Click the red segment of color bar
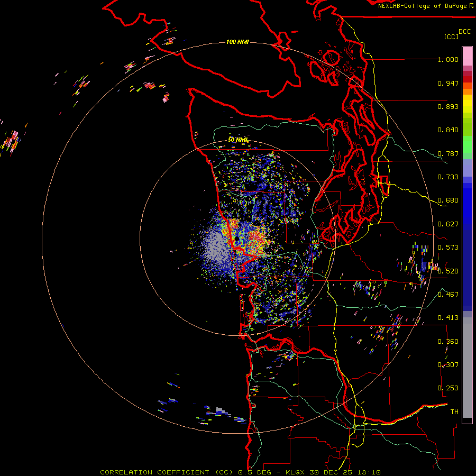Viewport: 476px width, 476px height. pyautogui.click(x=467, y=79)
